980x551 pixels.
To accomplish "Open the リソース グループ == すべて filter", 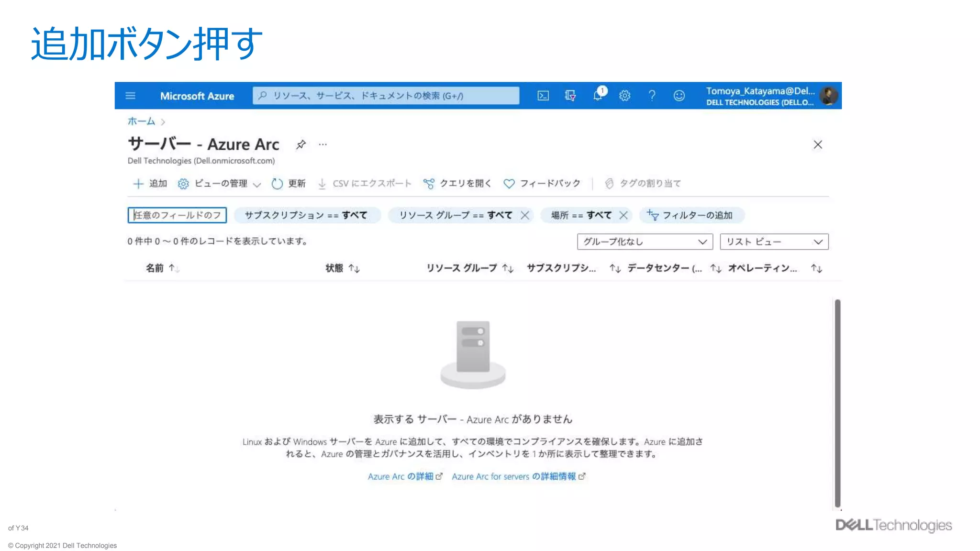I will (456, 215).
